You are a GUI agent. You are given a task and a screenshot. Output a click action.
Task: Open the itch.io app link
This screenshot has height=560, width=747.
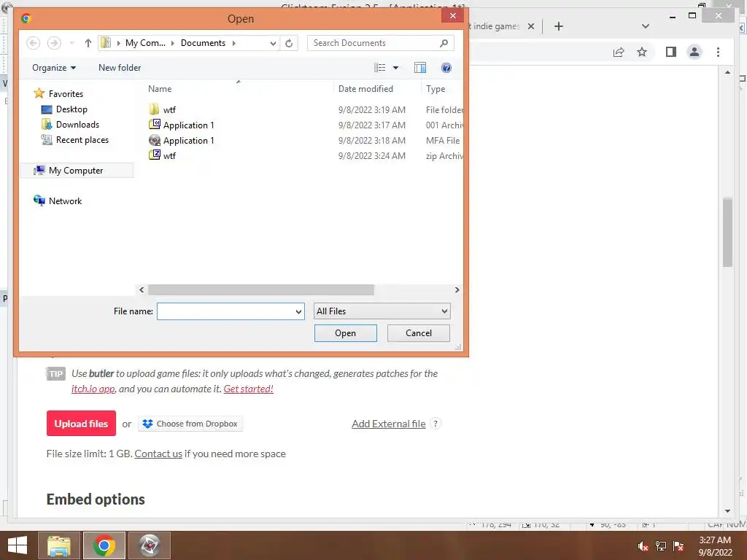(93, 389)
